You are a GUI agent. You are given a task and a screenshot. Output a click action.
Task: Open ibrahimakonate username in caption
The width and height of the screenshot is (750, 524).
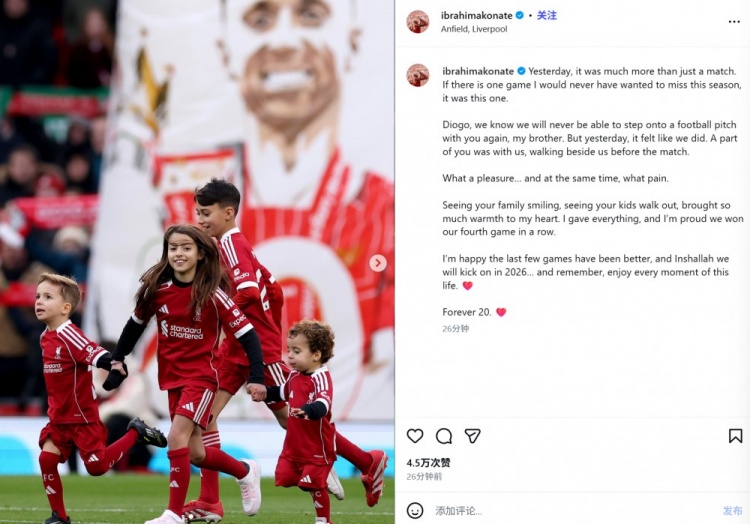478,71
